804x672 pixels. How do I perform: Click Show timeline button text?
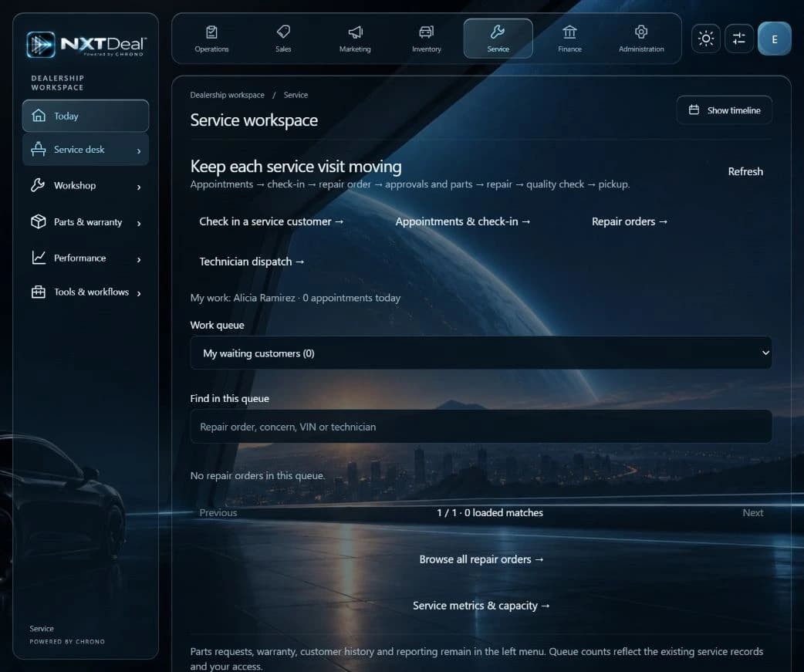tap(734, 110)
